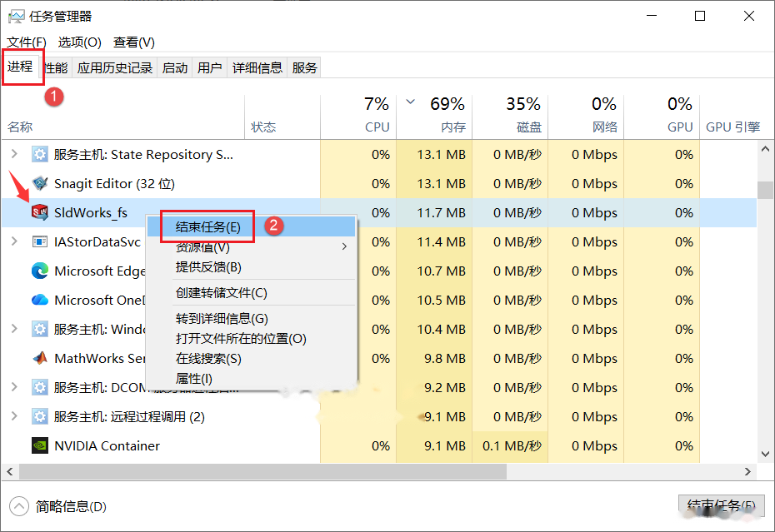
Task: Click the MathWorks service icon
Action: (39, 358)
